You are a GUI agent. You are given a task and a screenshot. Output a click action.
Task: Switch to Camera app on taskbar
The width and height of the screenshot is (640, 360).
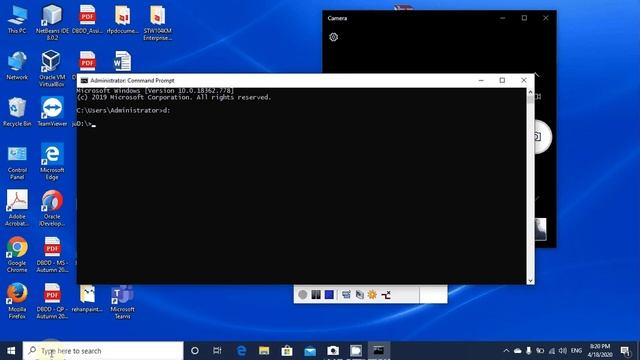(x=333, y=351)
